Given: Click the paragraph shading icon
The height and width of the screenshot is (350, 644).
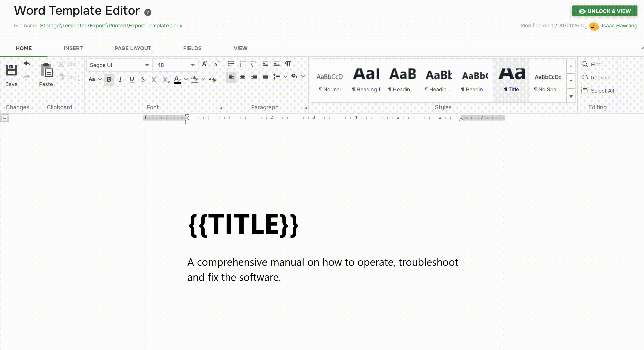Looking at the screenshot, I should click(x=294, y=76).
